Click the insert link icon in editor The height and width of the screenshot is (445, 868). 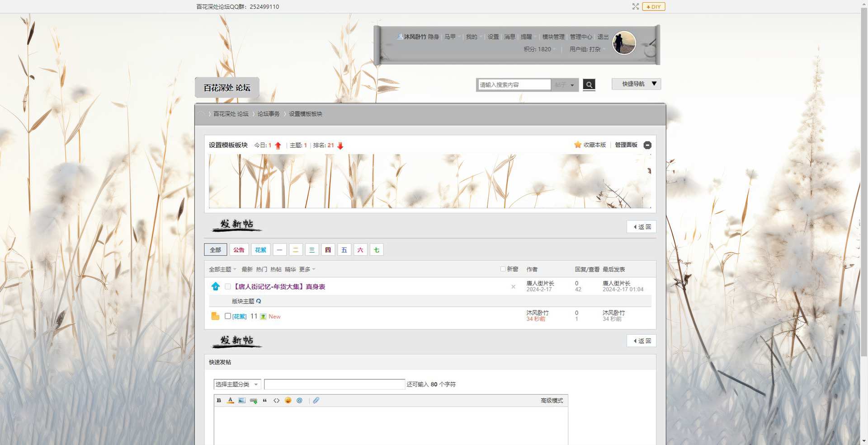coord(253,400)
